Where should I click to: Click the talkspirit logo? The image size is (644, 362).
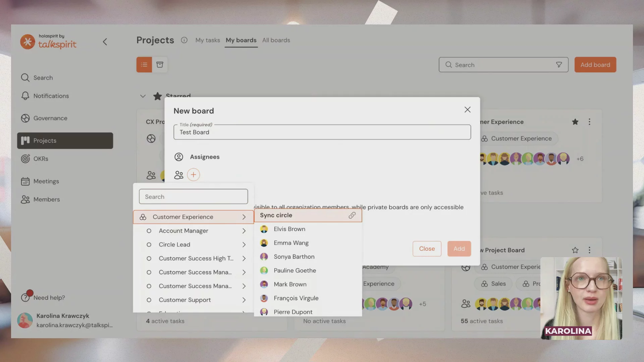click(x=48, y=42)
